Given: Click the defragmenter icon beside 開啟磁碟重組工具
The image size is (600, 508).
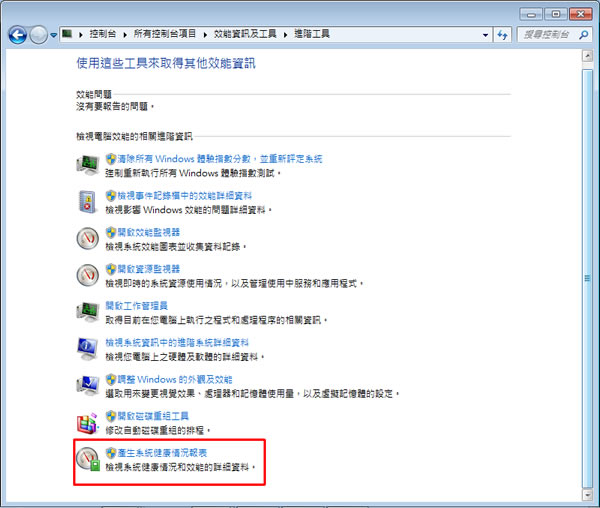Looking at the screenshot, I should click(88, 423).
